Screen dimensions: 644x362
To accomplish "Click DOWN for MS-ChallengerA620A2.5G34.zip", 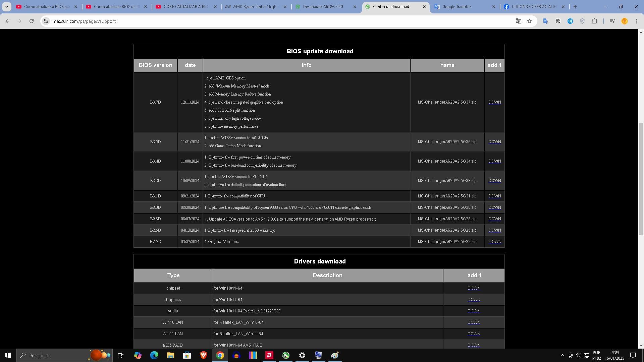I will [x=494, y=161].
